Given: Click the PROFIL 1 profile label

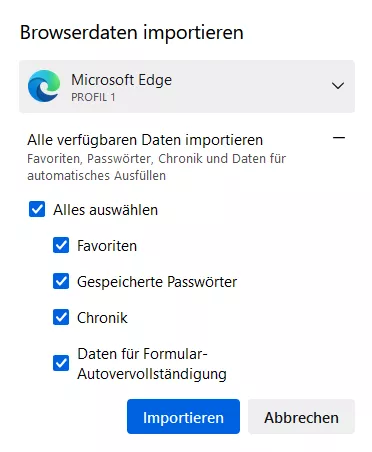Looking at the screenshot, I should [x=93, y=97].
